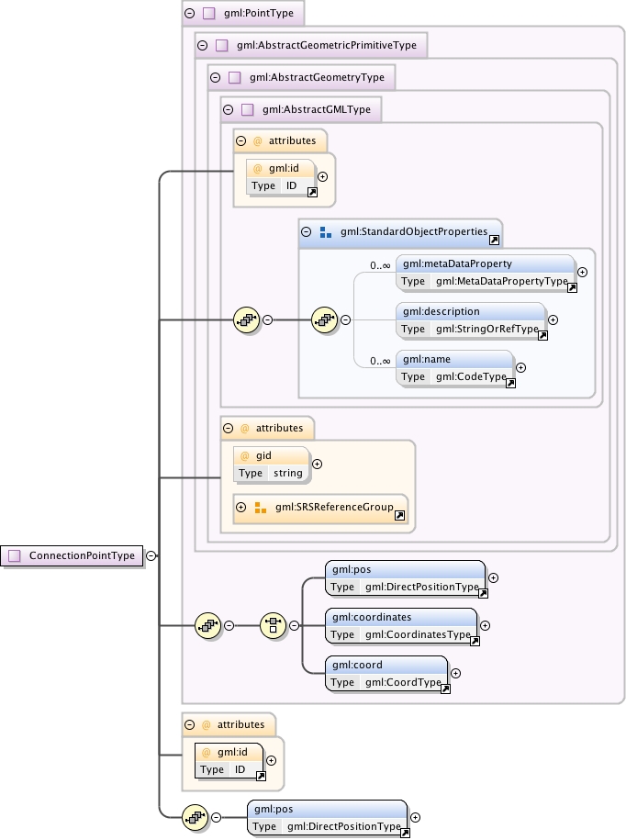The height and width of the screenshot is (840, 626).
Task: Click gml:CodeType type text
Action: pos(471,376)
